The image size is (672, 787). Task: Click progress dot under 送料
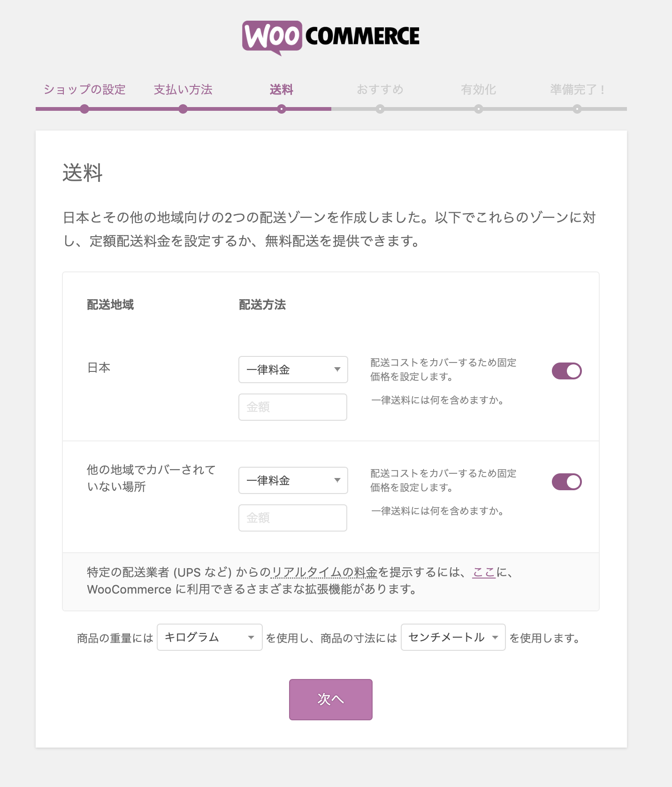pyautogui.click(x=282, y=109)
